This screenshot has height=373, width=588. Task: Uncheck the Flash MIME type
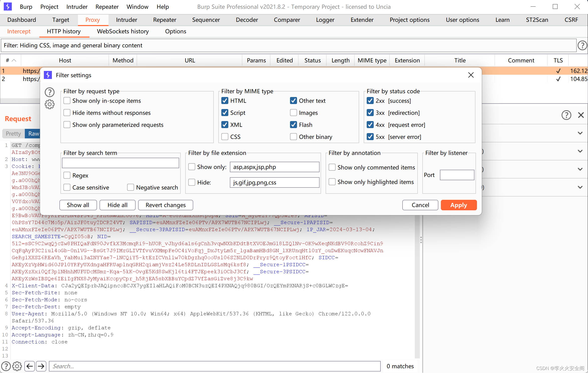[x=293, y=125]
